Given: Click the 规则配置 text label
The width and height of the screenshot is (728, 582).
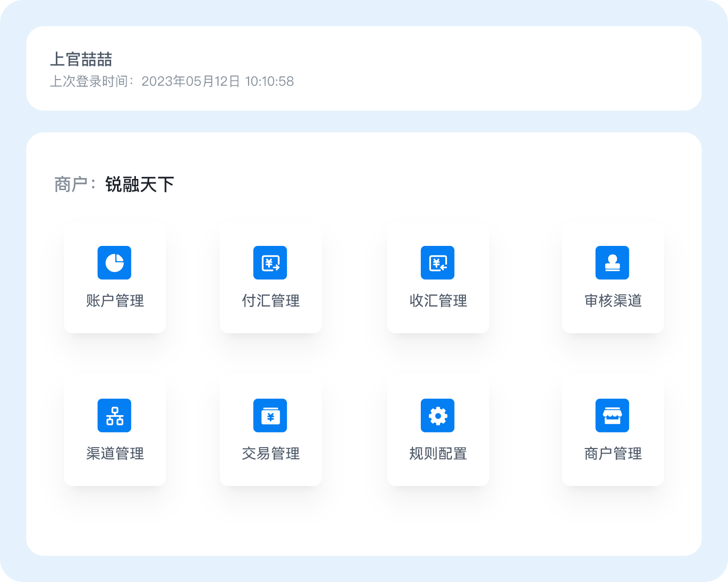Looking at the screenshot, I should (438, 453).
